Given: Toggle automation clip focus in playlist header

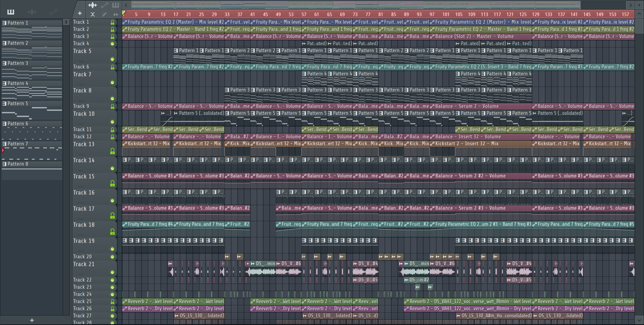Looking at the screenshot, I should [104, 5].
